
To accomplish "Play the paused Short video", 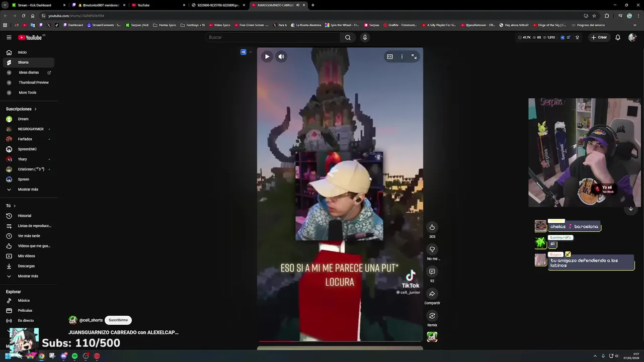I will 267,57.
